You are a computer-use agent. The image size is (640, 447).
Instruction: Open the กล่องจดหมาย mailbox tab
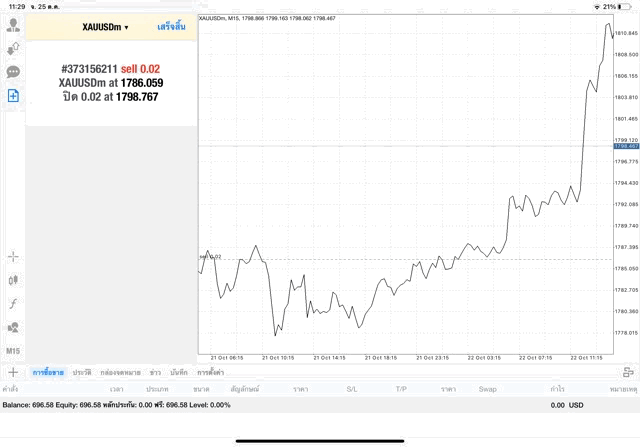[x=121, y=372]
